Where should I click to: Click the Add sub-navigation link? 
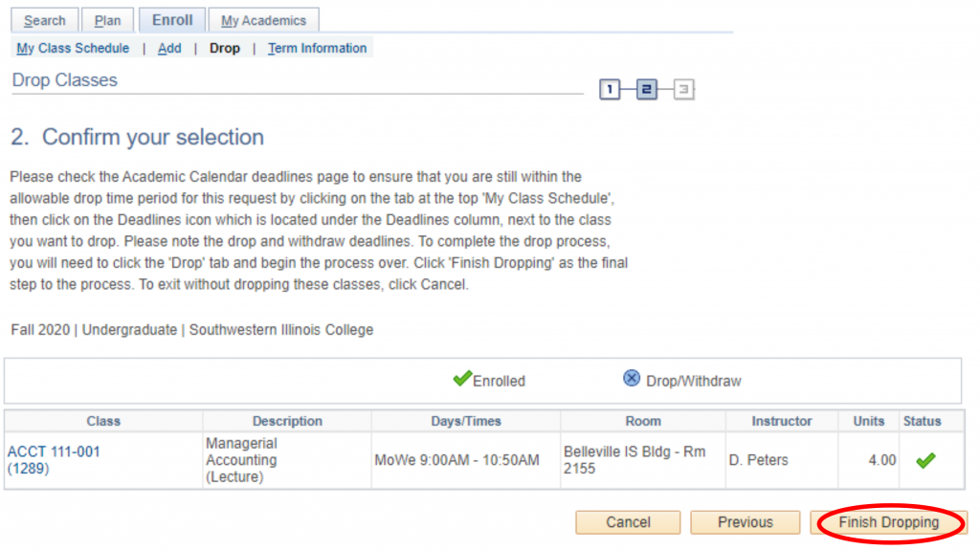(169, 48)
